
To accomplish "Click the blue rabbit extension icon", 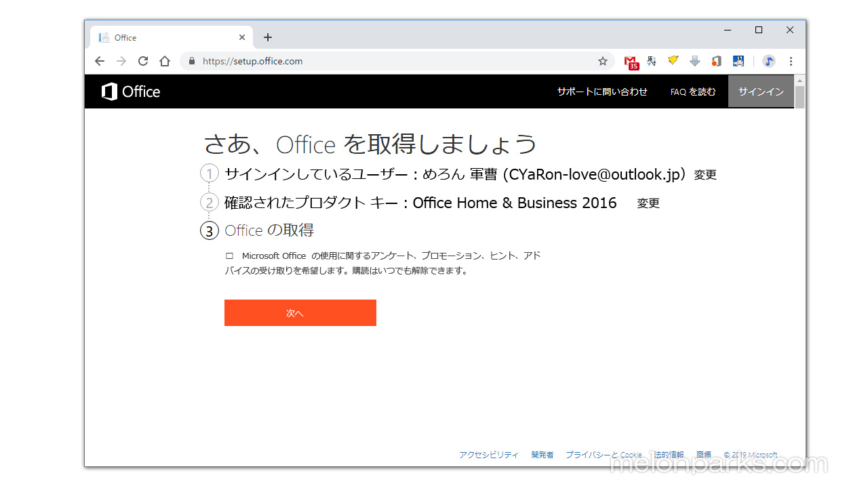I will click(x=738, y=61).
